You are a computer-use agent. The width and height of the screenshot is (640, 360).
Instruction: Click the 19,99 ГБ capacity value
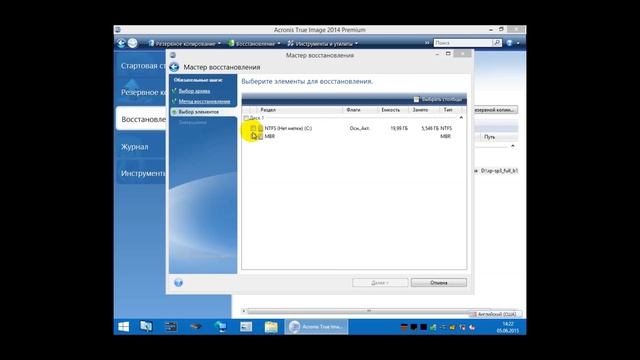point(399,128)
